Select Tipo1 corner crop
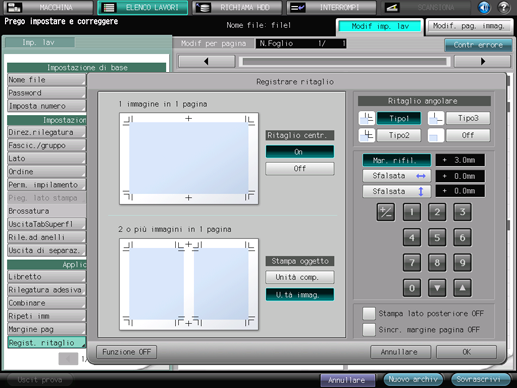Image resolution: width=517 pixels, height=388 pixels. coord(399,118)
